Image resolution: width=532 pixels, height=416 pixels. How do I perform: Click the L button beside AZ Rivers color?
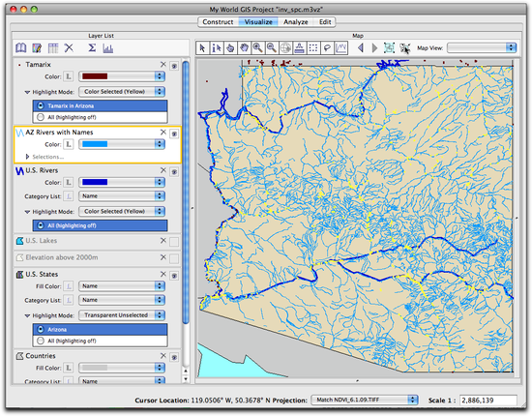(69, 144)
